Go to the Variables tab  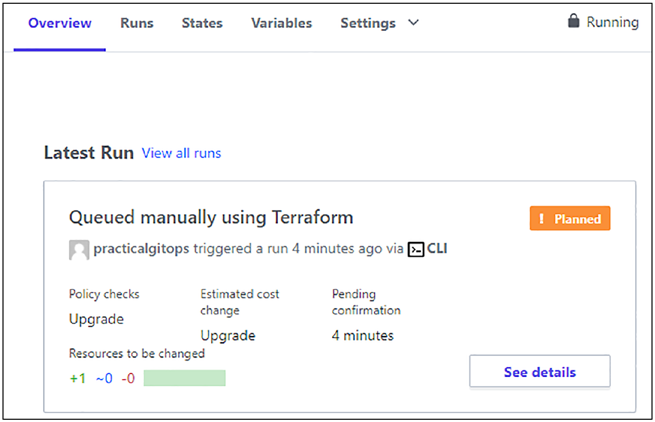pos(282,23)
